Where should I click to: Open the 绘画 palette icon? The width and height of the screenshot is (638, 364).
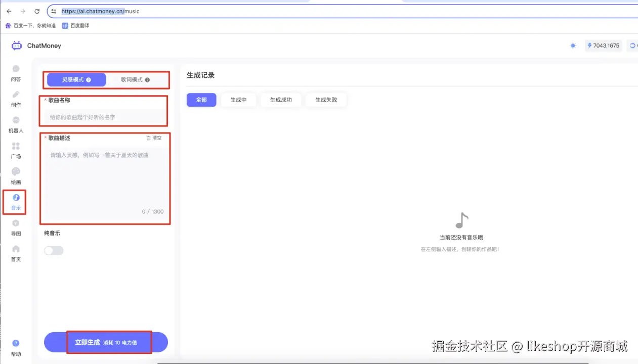click(16, 172)
